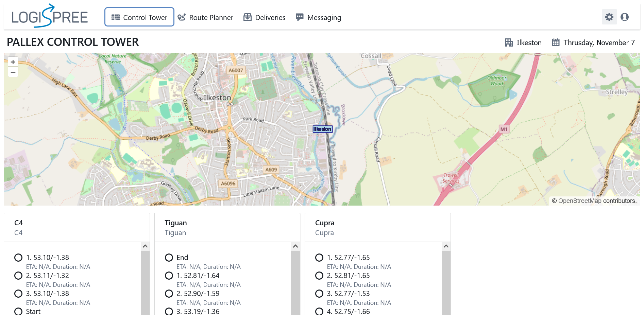This screenshot has width=644, height=315.
Task: Open the Ilkeston depot selector
Action: click(x=529, y=42)
